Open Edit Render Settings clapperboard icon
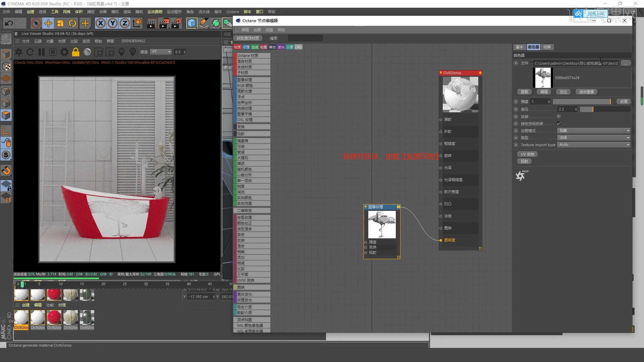 176,23
